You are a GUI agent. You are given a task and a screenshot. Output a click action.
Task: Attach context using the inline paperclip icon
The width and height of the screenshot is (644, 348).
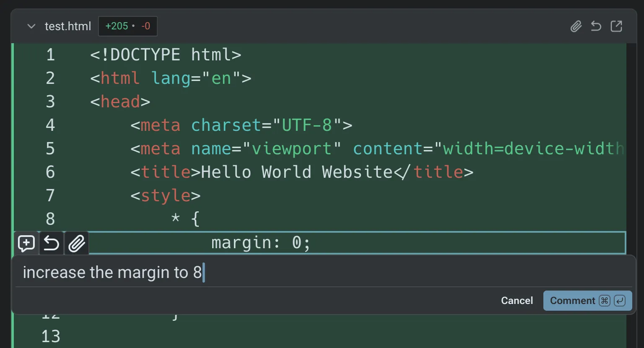click(x=76, y=243)
